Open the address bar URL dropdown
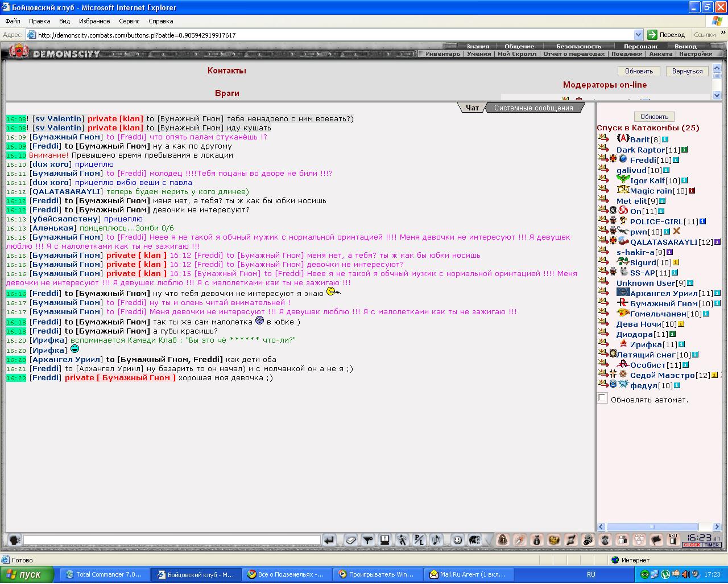 [x=638, y=35]
